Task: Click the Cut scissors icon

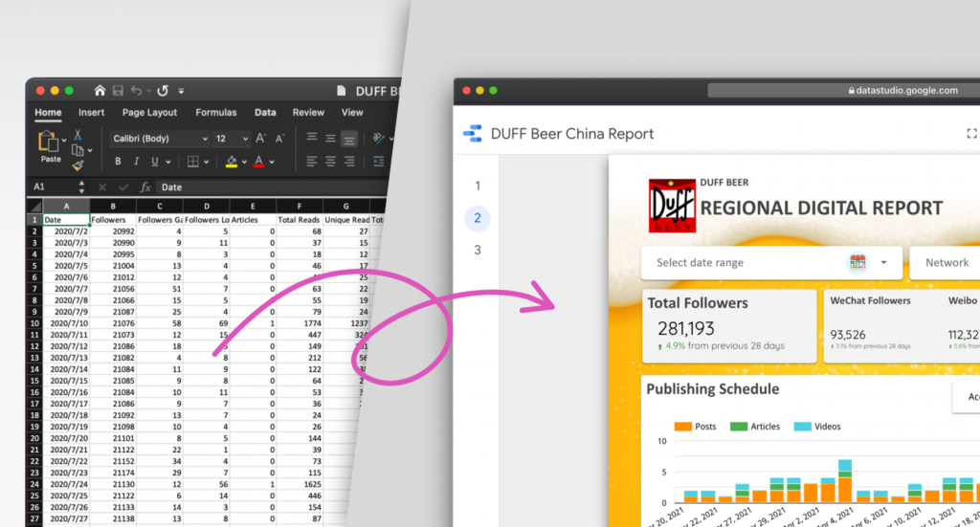Action: pos(78,137)
